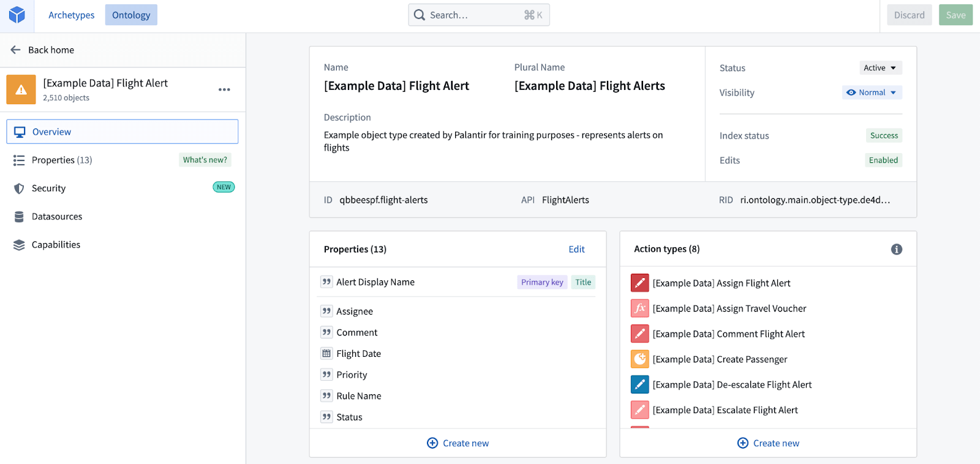
Task: Click the Save button
Action: point(956,15)
